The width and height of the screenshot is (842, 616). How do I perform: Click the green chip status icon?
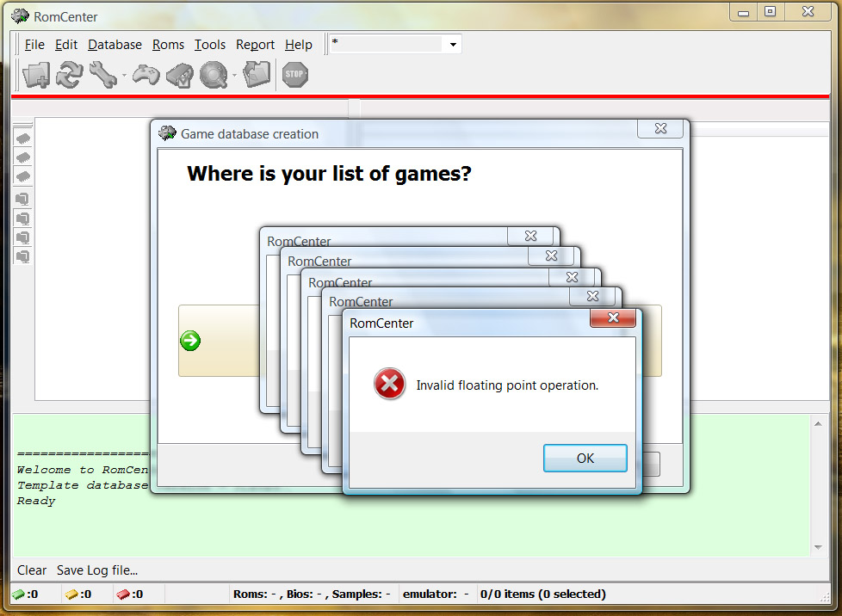[19, 594]
